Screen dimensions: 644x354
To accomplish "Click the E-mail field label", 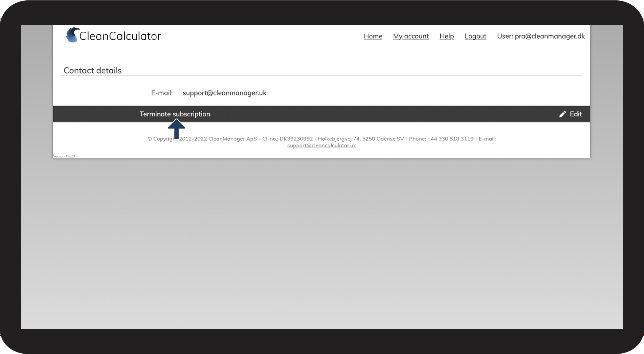I will (162, 93).
